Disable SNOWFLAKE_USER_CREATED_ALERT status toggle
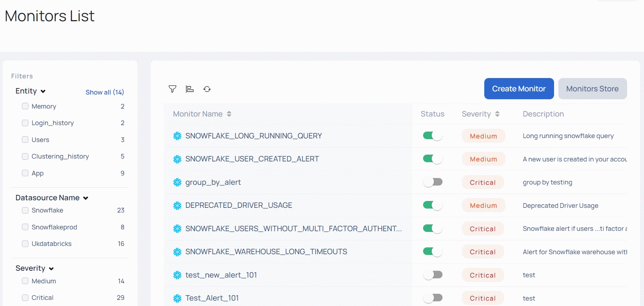Viewport: 644px width, 306px height. tap(433, 159)
